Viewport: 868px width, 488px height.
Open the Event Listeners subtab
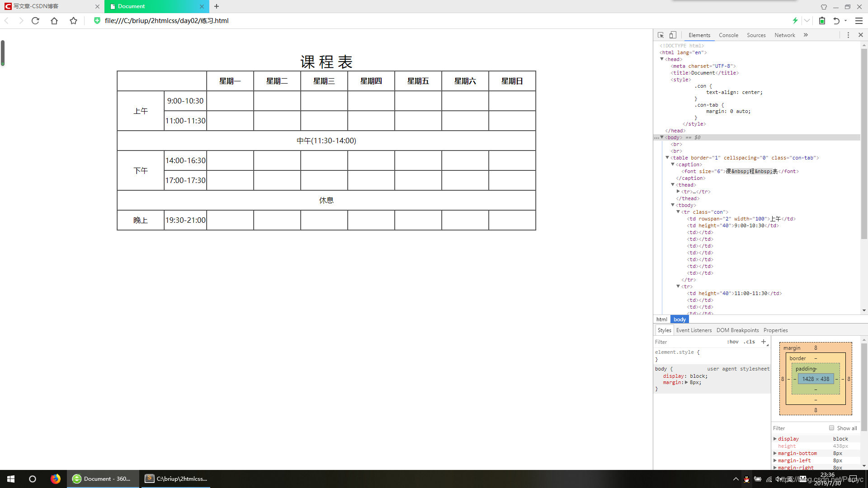(694, 330)
